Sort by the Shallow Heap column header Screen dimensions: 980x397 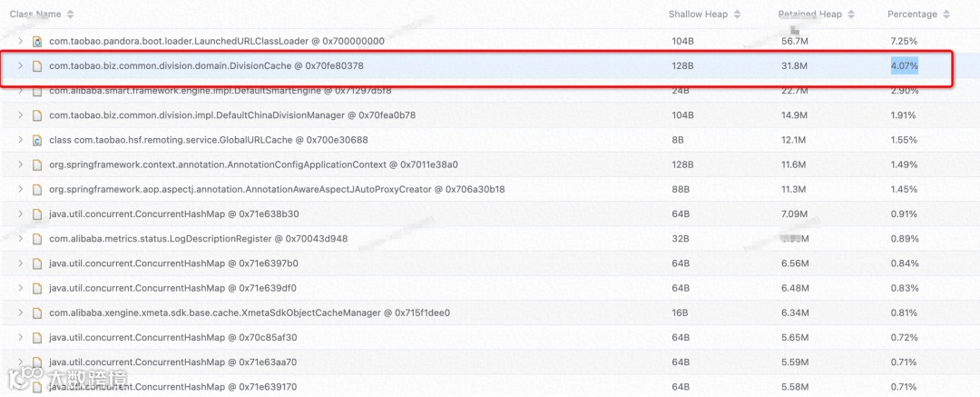pos(698,14)
